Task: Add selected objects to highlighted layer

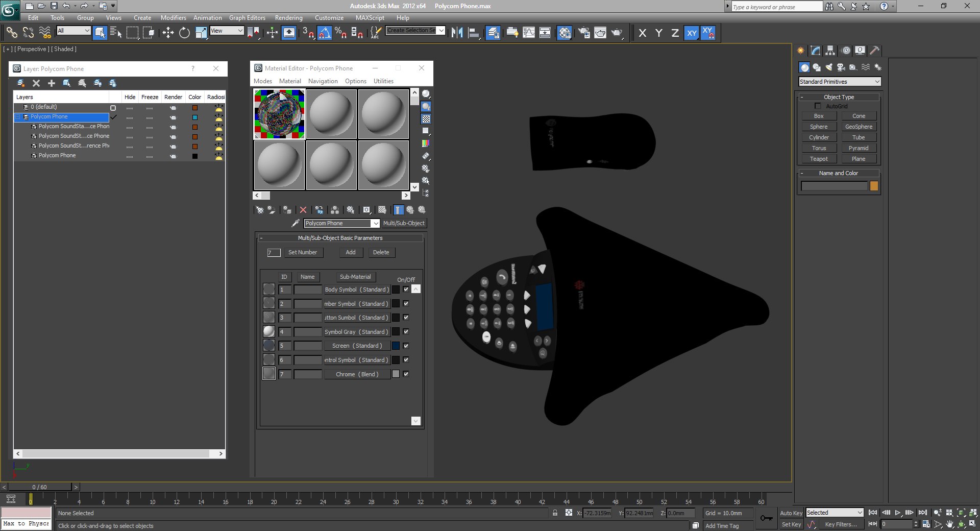Action: pos(52,83)
